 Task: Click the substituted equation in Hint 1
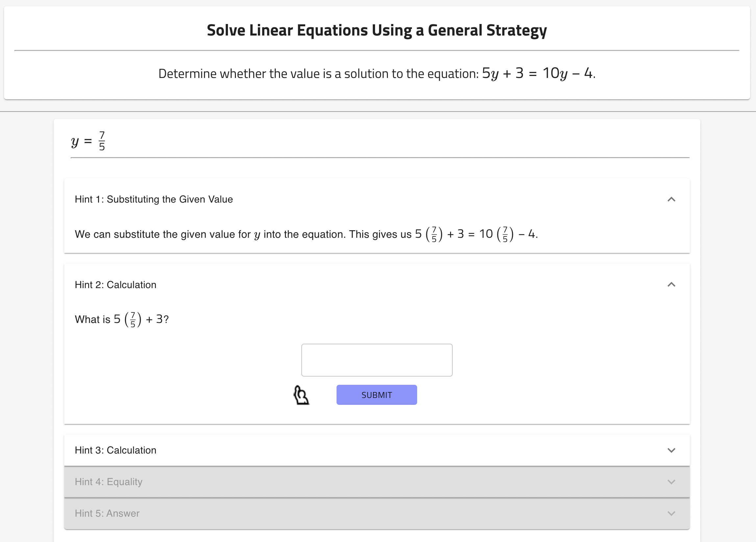476,234
